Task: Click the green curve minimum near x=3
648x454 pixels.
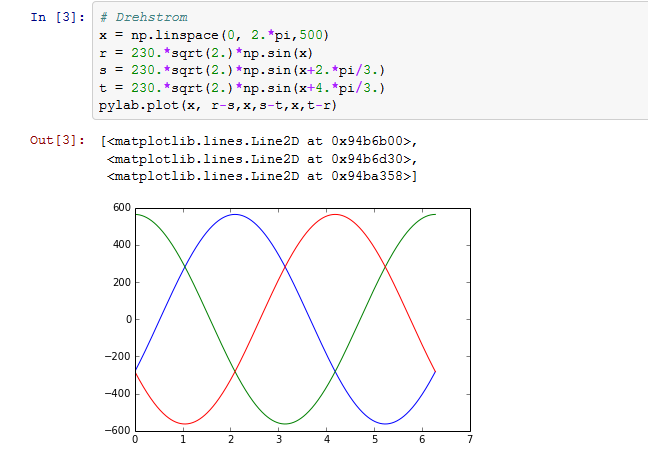Action: click(x=285, y=423)
